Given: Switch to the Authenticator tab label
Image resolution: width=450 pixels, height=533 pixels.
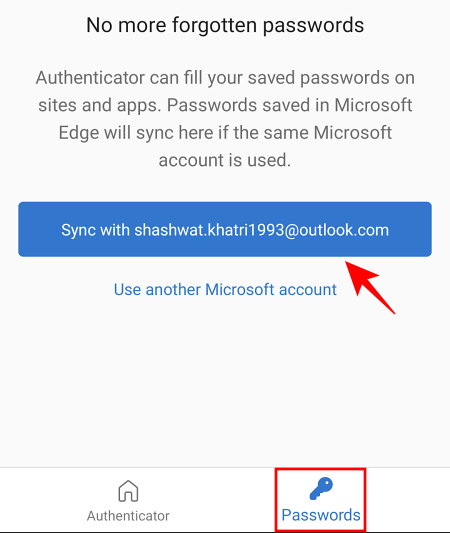Looking at the screenshot, I should pos(128,516).
